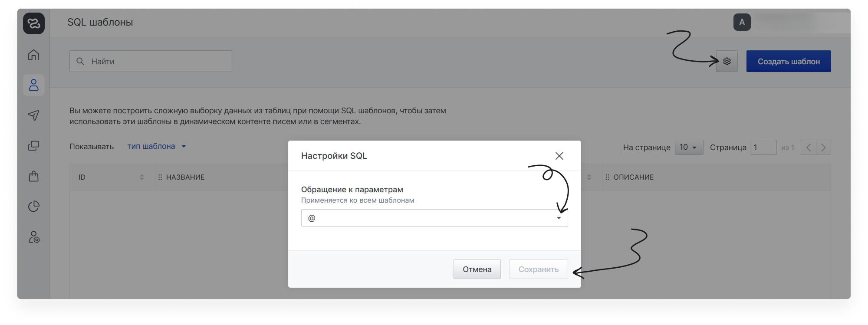Open the pie chart analytics icon
The image size is (868, 325).
[x=34, y=207]
